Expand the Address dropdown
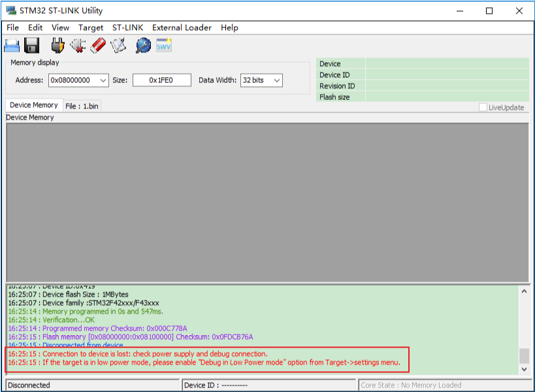This screenshot has width=535, height=392. [103, 80]
